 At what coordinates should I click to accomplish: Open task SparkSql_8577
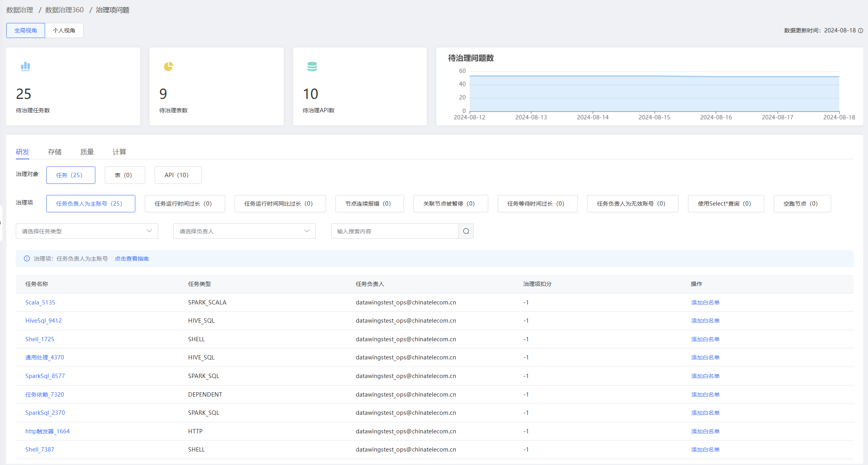pyautogui.click(x=45, y=376)
